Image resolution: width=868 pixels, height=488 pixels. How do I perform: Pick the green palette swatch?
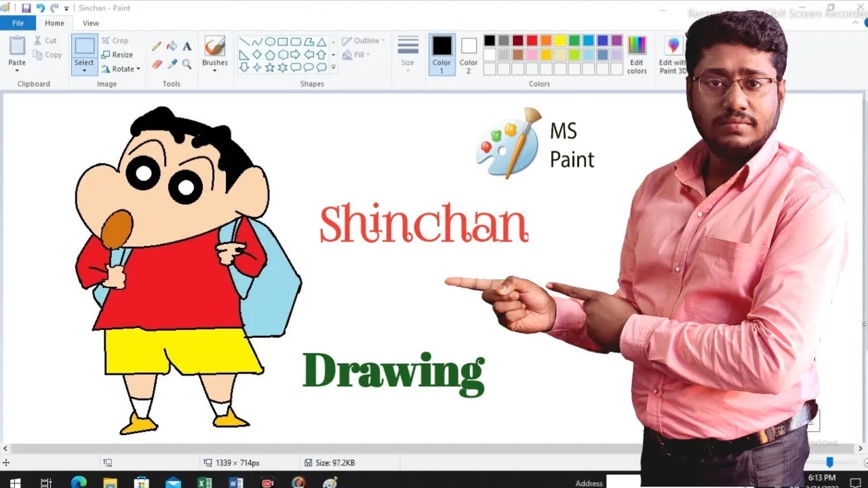click(x=574, y=41)
